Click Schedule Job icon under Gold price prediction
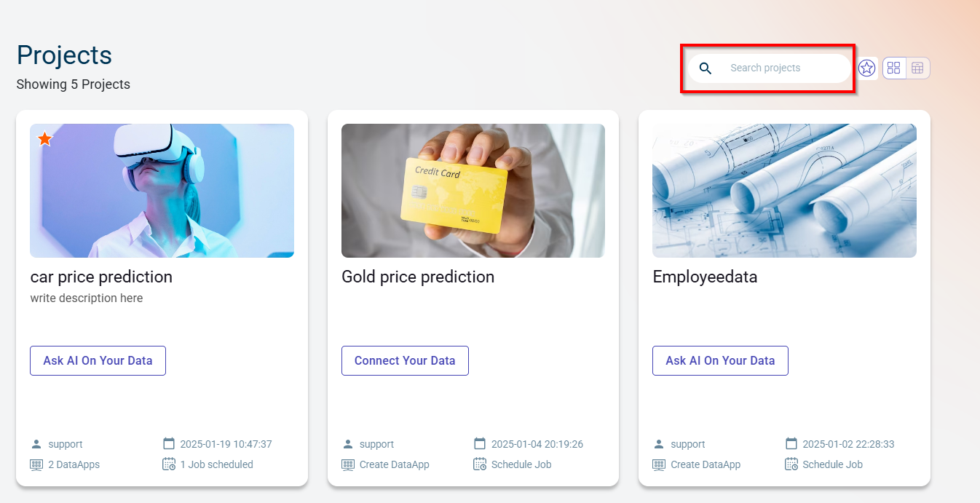 480,464
